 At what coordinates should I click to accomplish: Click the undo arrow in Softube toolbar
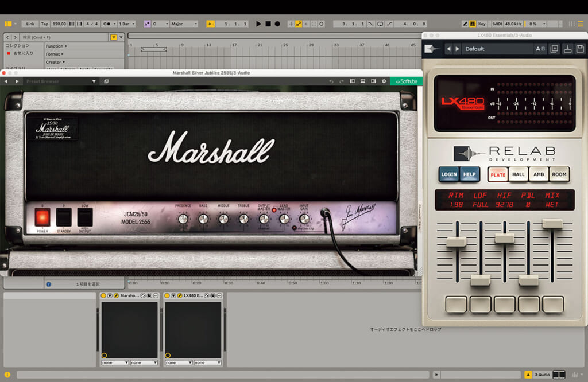(331, 81)
